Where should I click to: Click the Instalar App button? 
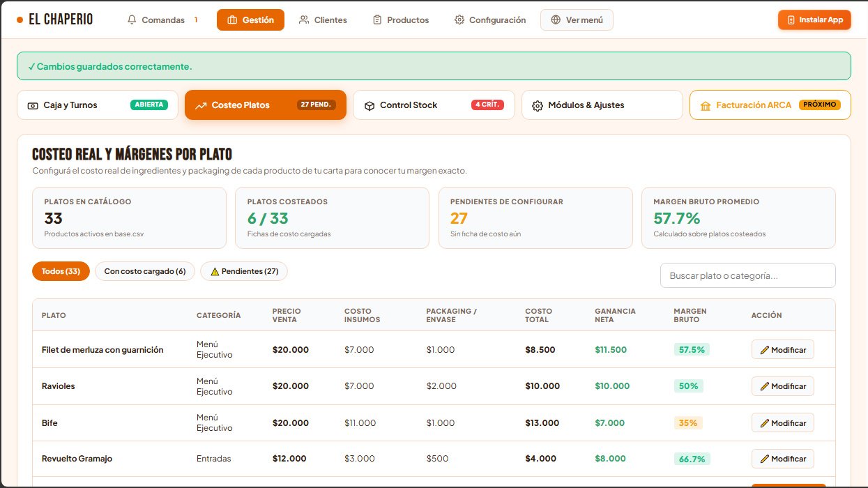pyautogui.click(x=814, y=20)
